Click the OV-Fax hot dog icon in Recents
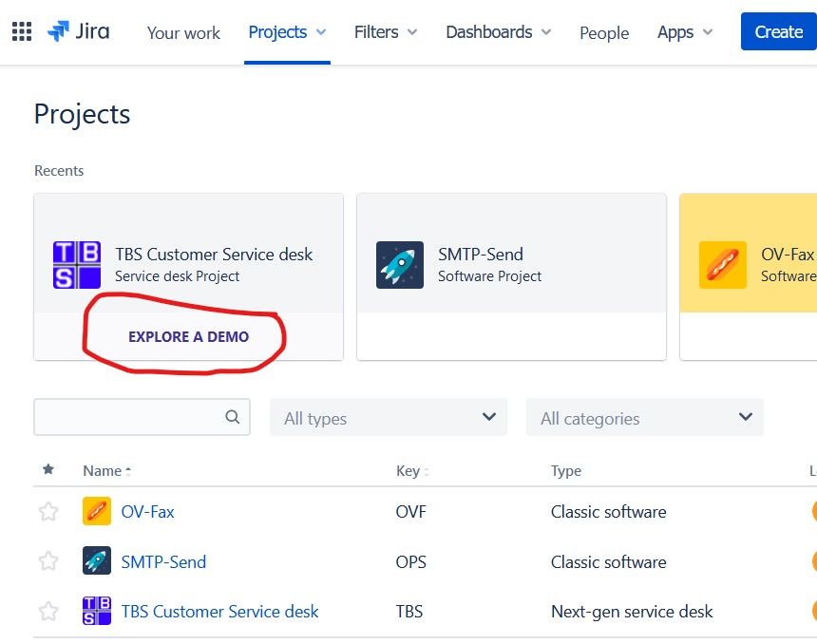Image resolution: width=817 pixels, height=644 pixels. 723,265
